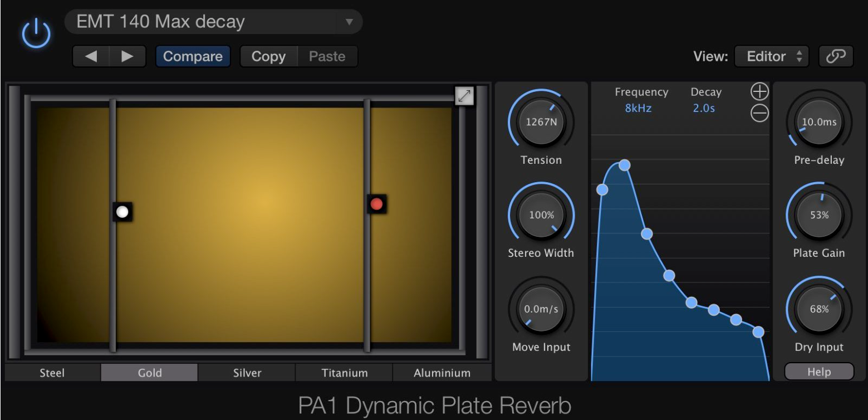This screenshot has width=868, height=420.
Task: Click the minus zoom icon in decay graph
Action: pos(760,114)
